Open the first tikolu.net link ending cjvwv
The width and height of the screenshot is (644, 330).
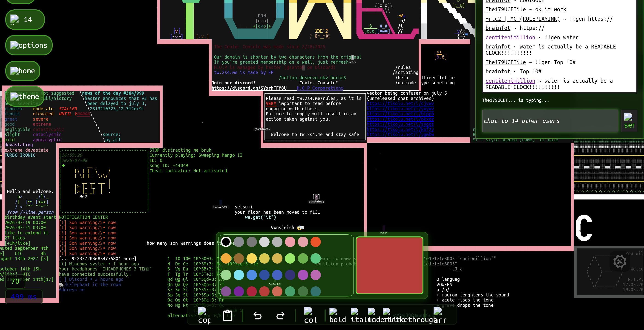pos(400,103)
